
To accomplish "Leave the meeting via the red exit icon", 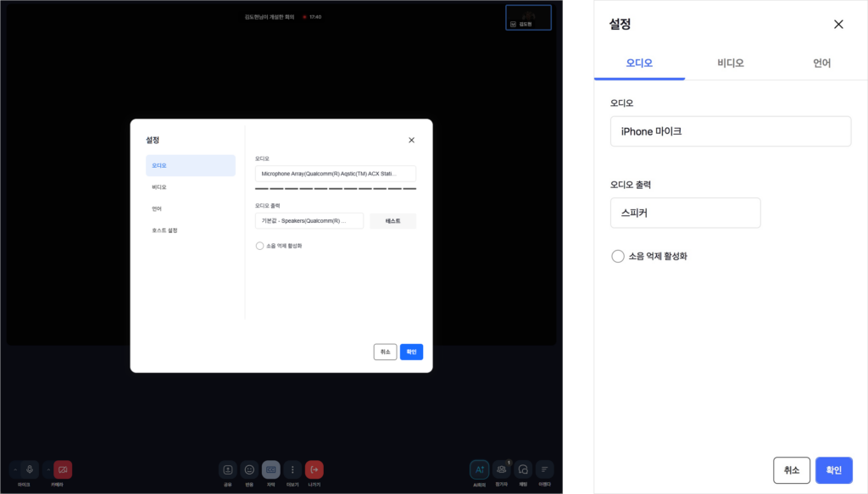I will [314, 469].
